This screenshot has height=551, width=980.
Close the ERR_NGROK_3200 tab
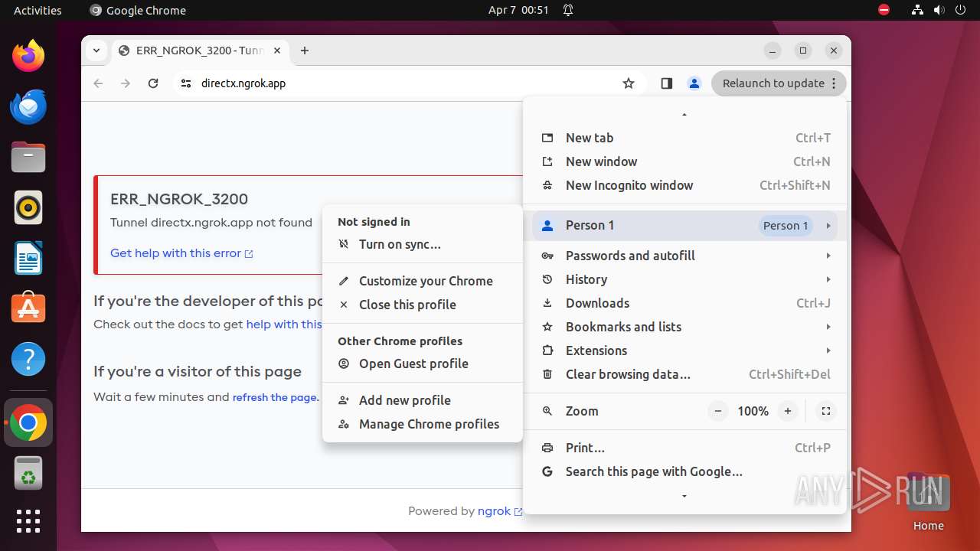[277, 51]
